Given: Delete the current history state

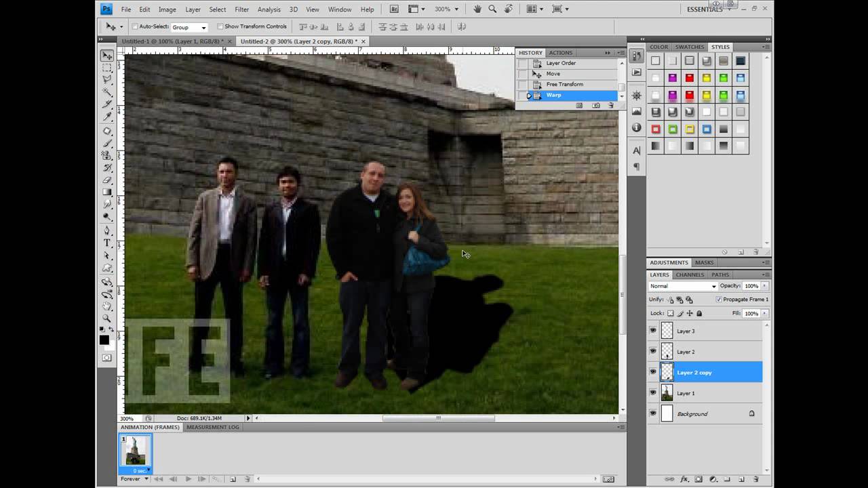Looking at the screenshot, I should 611,105.
